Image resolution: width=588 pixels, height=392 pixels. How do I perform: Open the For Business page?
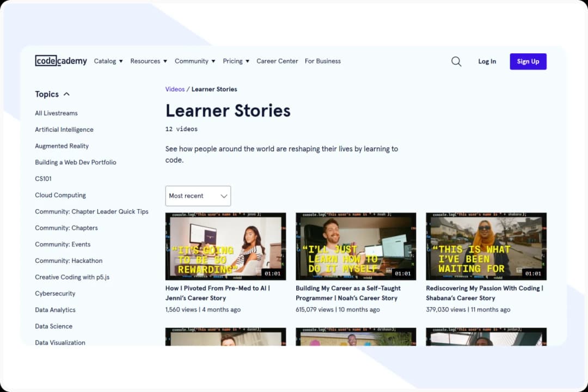(x=323, y=61)
